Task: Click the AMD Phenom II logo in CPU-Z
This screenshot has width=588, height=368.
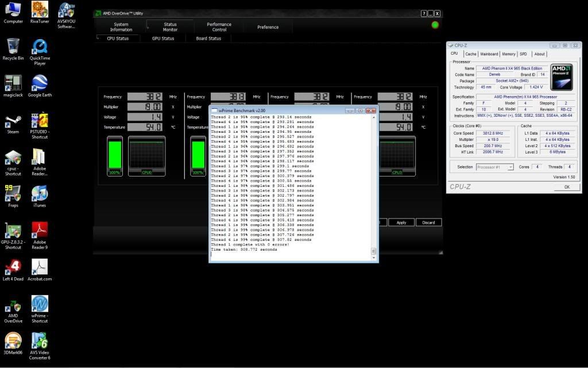Action: pos(562,77)
